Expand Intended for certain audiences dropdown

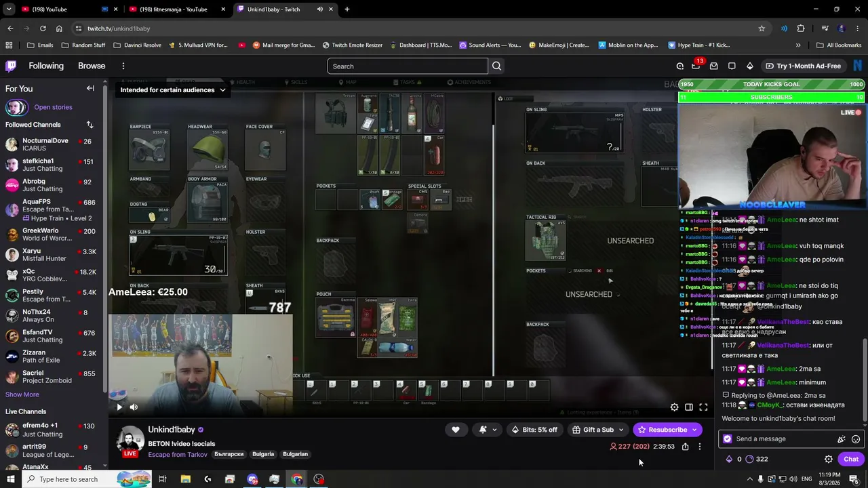(x=173, y=90)
